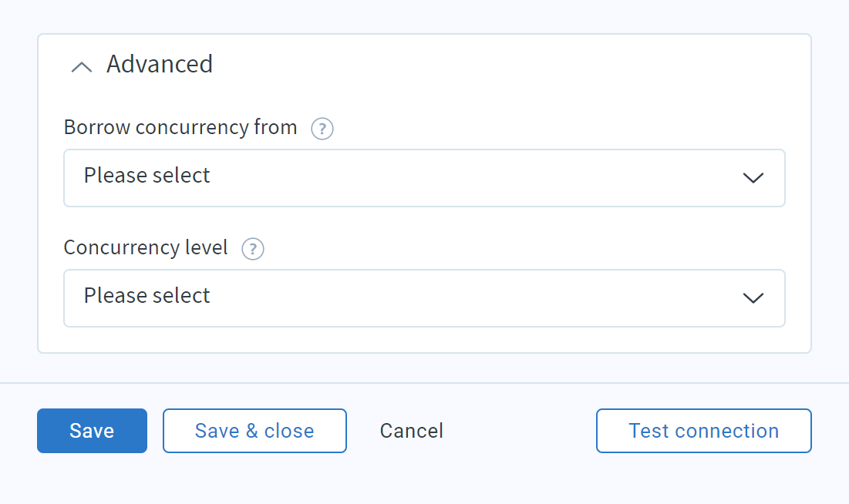849x504 pixels.
Task: Click the Concurrency level label text
Action: (146, 248)
